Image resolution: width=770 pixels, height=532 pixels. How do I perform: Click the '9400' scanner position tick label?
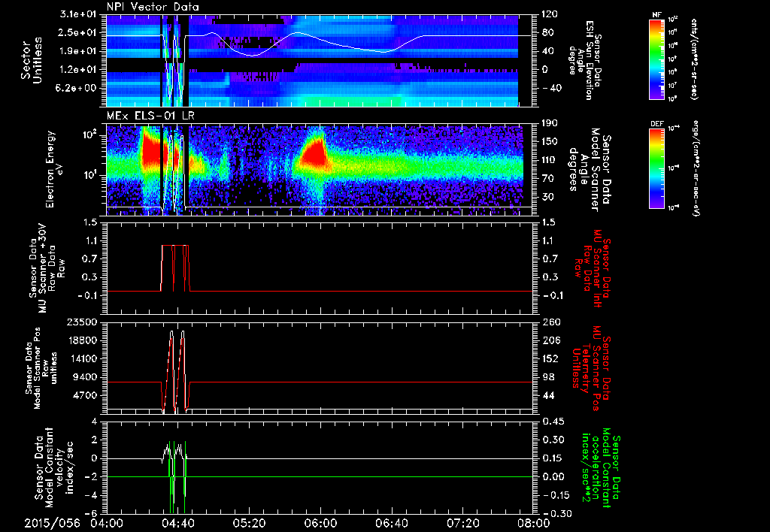(x=86, y=377)
